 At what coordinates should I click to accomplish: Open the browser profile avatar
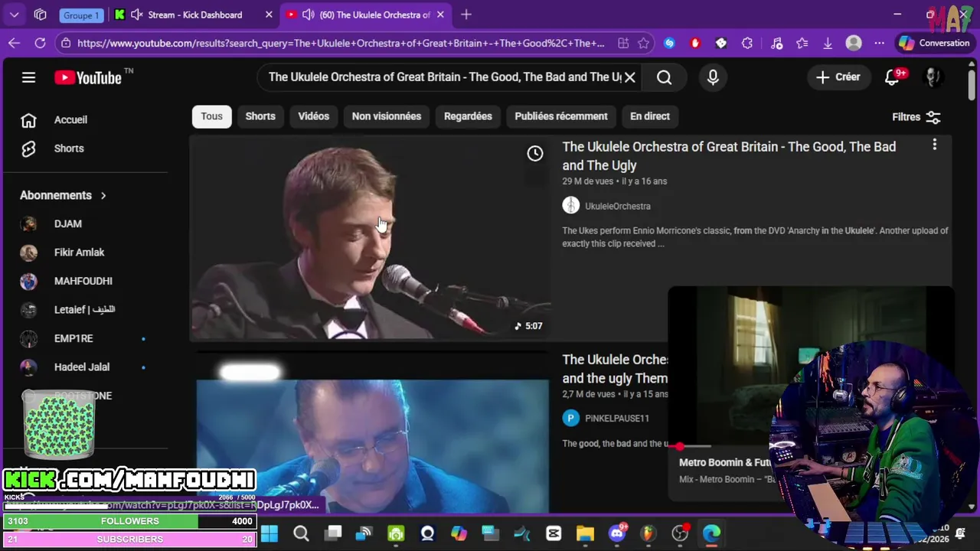pyautogui.click(x=854, y=44)
